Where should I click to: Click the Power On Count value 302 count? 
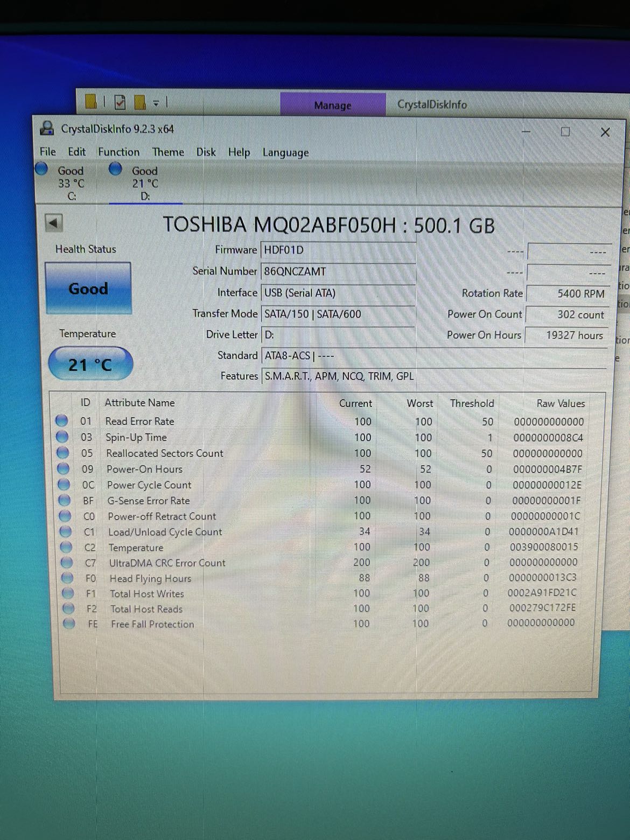[x=568, y=314]
